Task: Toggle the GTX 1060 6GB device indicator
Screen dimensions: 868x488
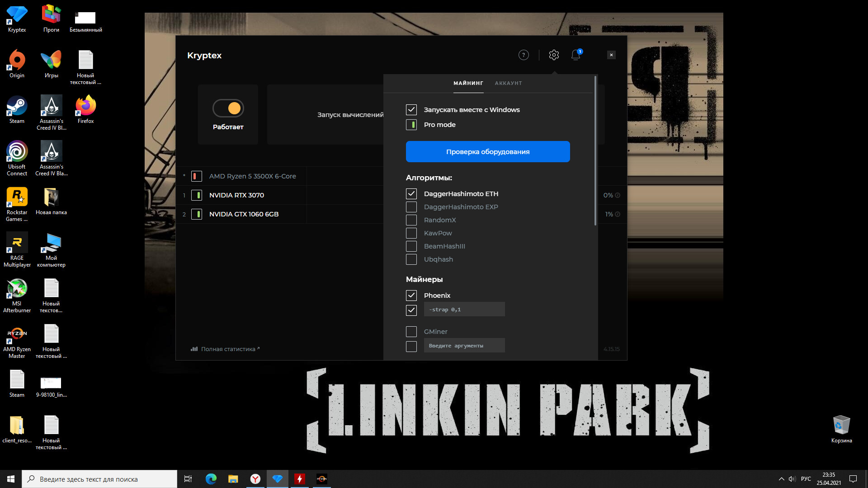Action: pyautogui.click(x=197, y=214)
